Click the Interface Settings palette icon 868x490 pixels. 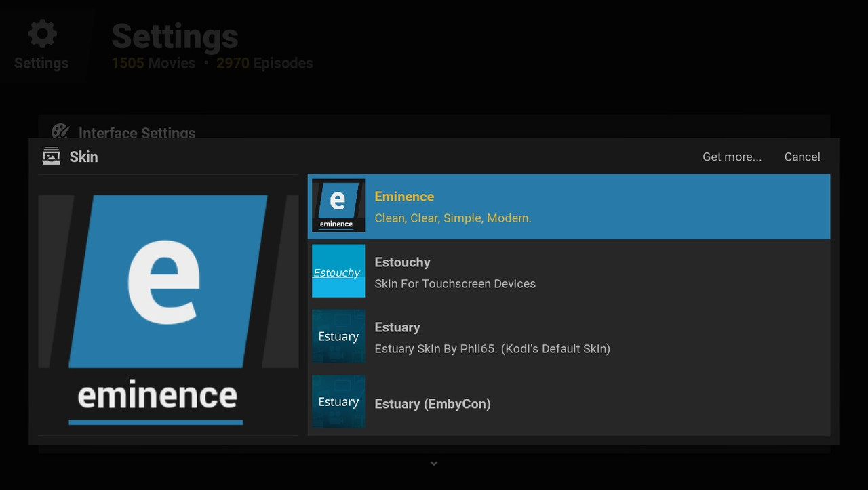(x=60, y=133)
